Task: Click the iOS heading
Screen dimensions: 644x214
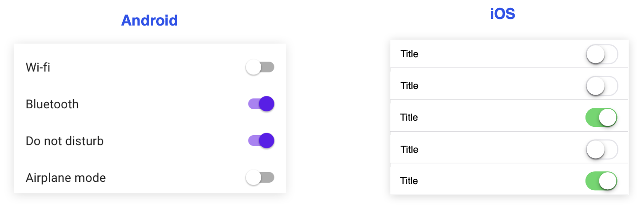Action: pyautogui.click(x=502, y=15)
